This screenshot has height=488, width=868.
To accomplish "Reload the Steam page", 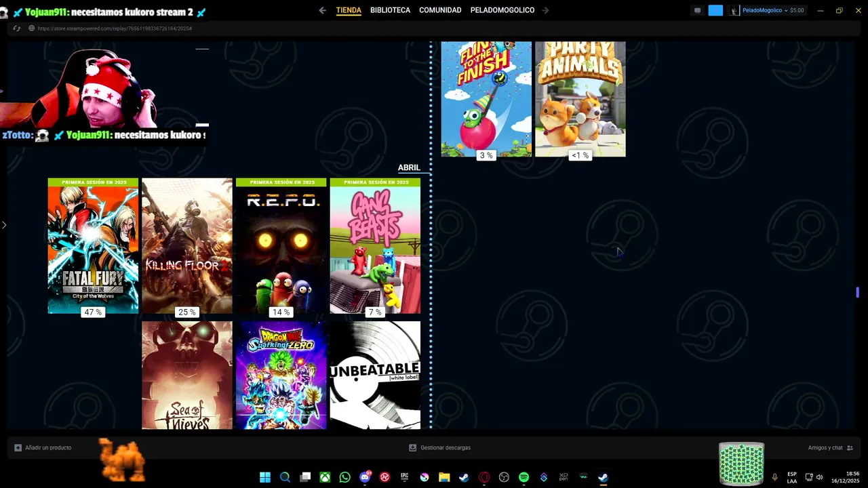I will click(x=17, y=28).
